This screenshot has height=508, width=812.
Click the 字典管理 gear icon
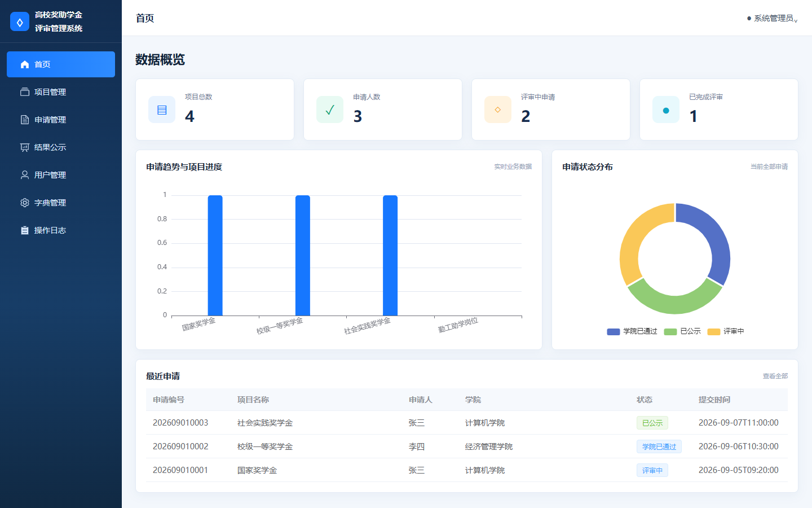[x=25, y=203]
